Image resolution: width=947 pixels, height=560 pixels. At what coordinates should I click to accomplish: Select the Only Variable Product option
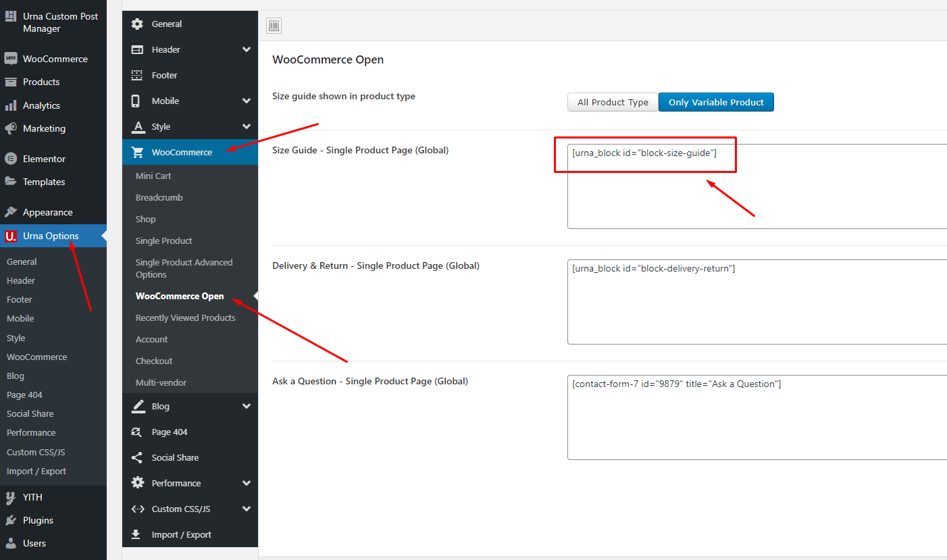[716, 102]
